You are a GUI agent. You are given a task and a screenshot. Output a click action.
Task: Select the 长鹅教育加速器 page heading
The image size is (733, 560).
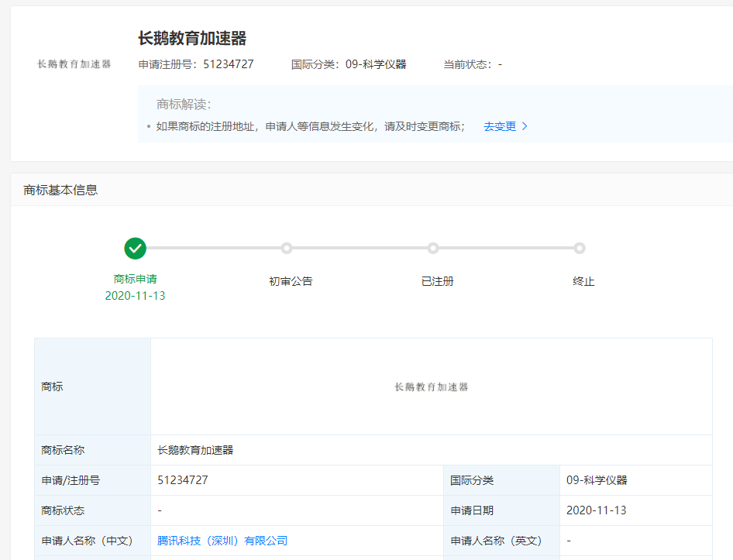click(192, 39)
